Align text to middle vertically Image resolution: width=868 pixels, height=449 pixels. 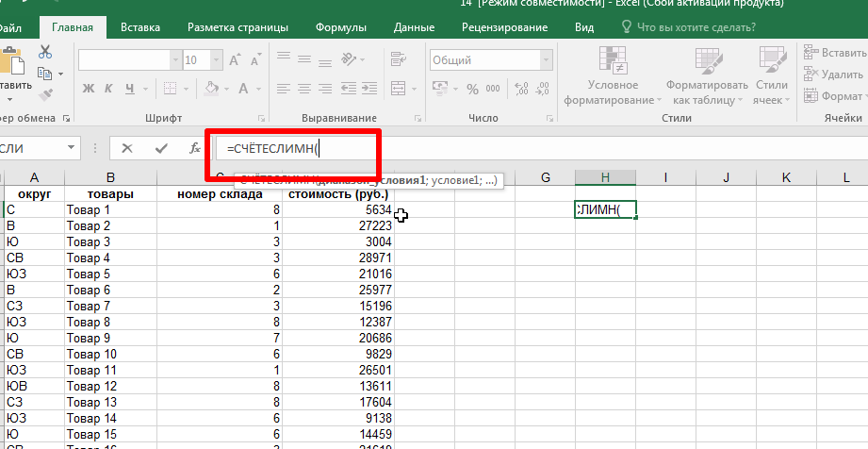pyautogui.click(x=304, y=59)
